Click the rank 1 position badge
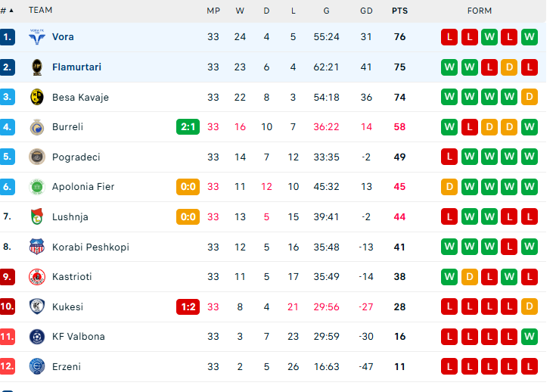556x392 pixels. (8, 36)
